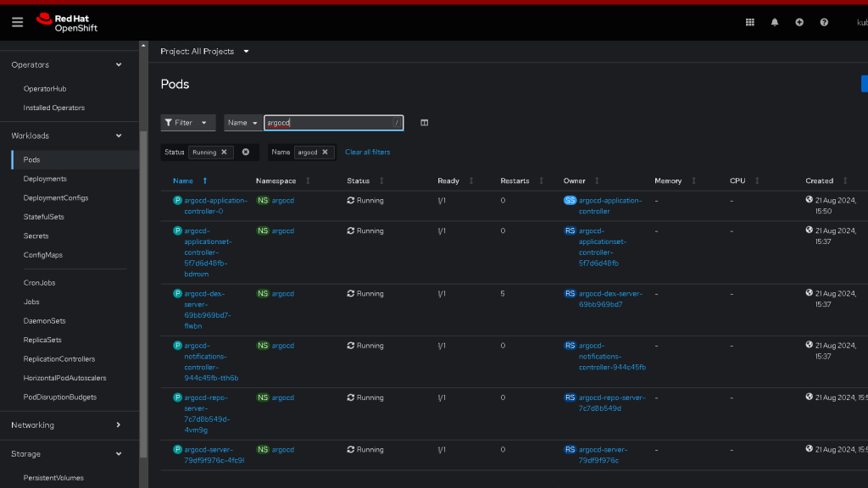Open CronJobs in the sidebar
The width and height of the screenshot is (868, 488).
(x=39, y=283)
